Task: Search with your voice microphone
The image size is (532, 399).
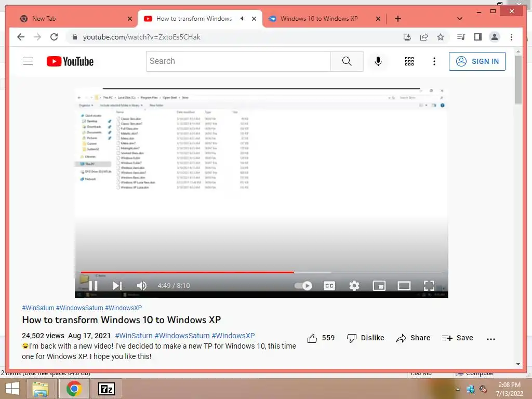Action: point(378,61)
